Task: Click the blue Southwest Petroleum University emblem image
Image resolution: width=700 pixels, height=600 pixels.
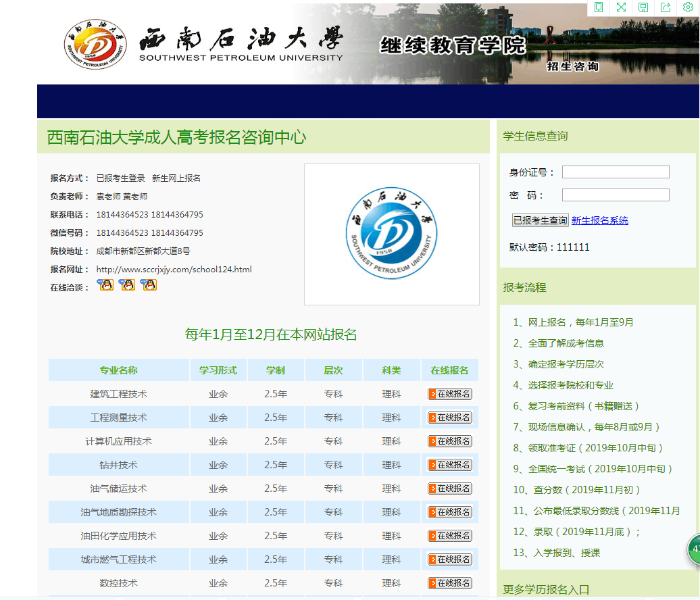Action: point(391,234)
